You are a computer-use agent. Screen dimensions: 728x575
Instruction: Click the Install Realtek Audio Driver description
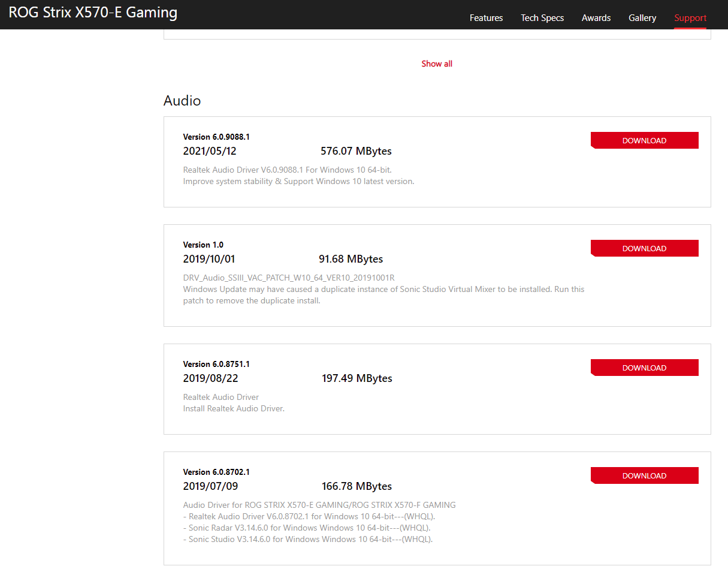click(234, 409)
